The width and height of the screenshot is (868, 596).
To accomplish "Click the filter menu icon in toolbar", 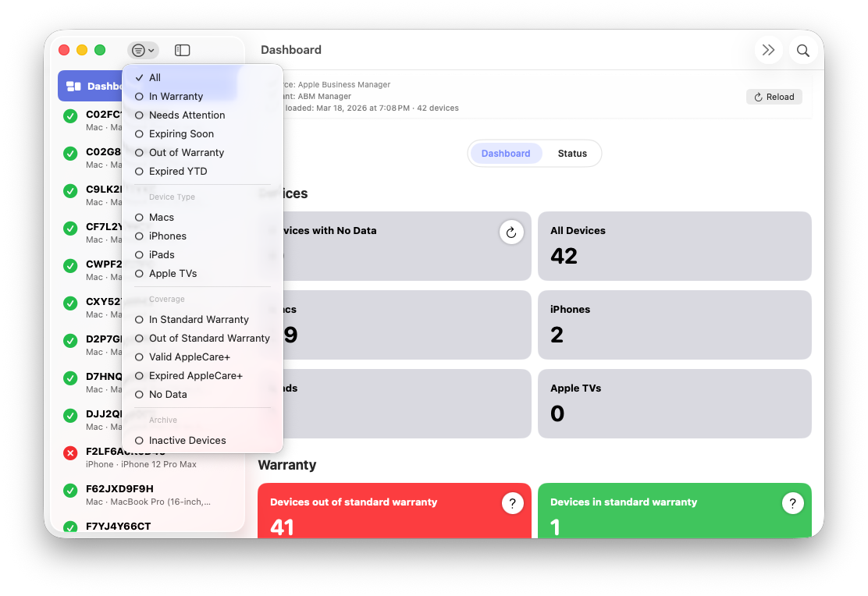I will click(x=142, y=50).
